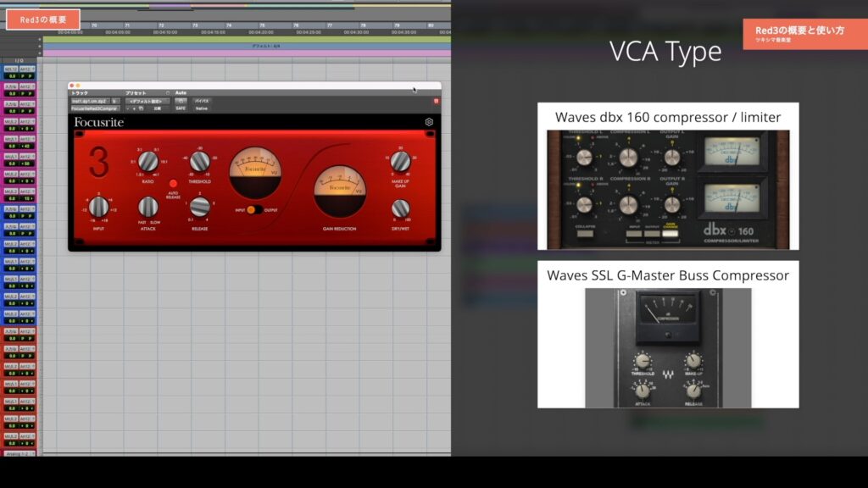Click the VCA Type heading

665,51
